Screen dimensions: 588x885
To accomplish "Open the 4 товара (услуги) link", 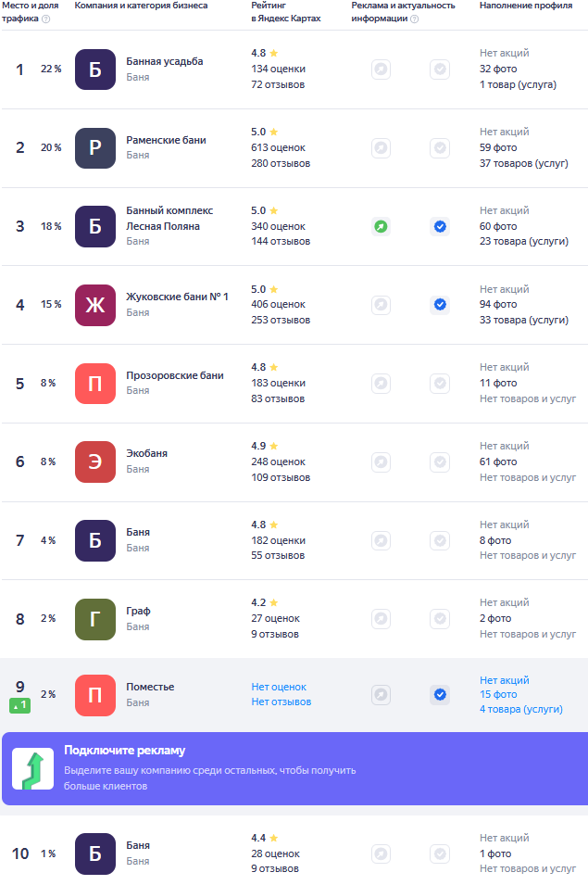I will click(x=520, y=709).
